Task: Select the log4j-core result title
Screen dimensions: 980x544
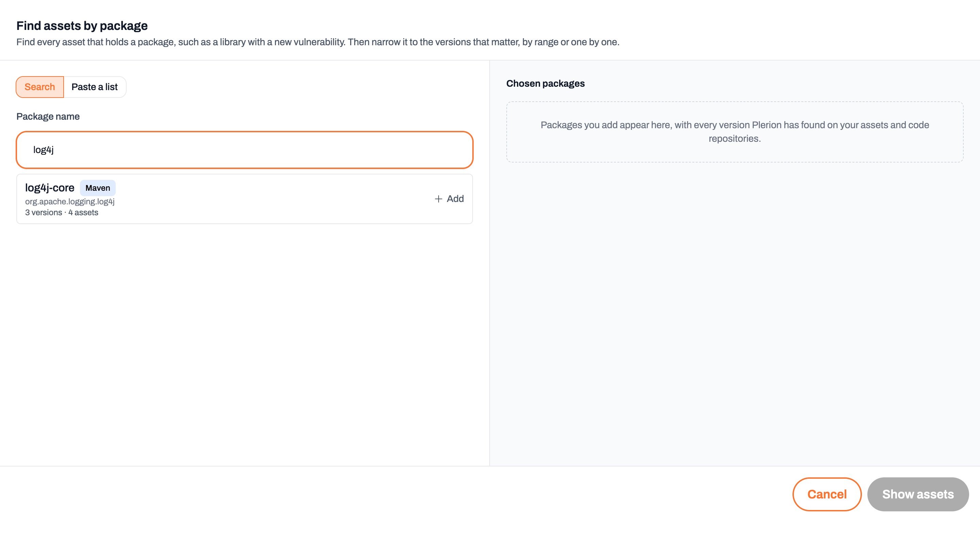Action: (50, 188)
